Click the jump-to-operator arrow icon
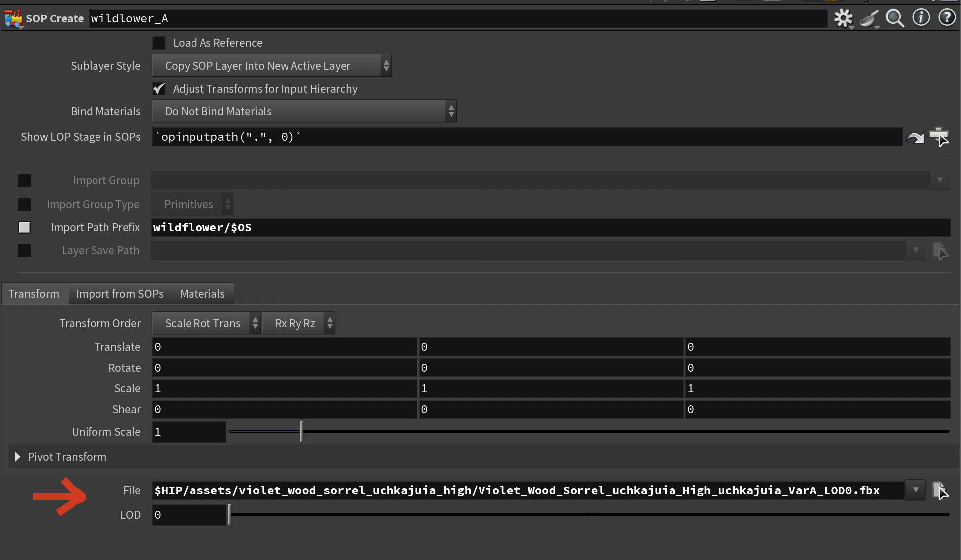Screen dimensions: 961x560 [x=915, y=137]
